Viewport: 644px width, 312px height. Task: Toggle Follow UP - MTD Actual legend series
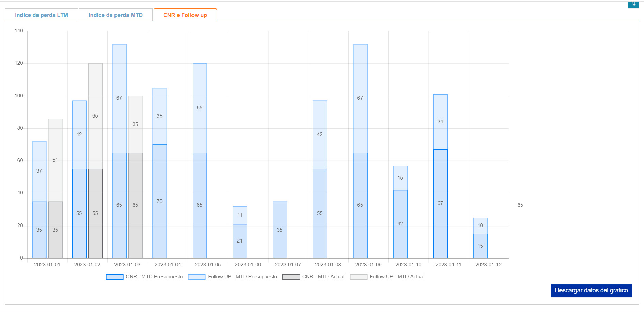pos(358,277)
